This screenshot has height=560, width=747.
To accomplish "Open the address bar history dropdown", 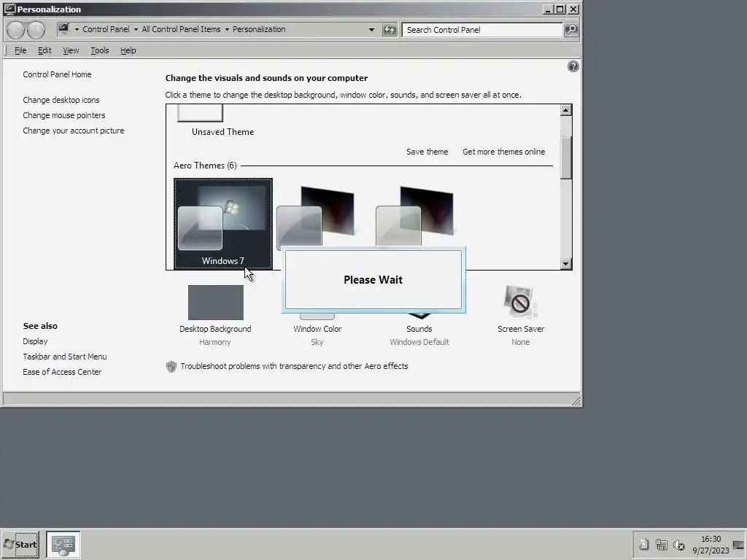I will [x=371, y=29].
